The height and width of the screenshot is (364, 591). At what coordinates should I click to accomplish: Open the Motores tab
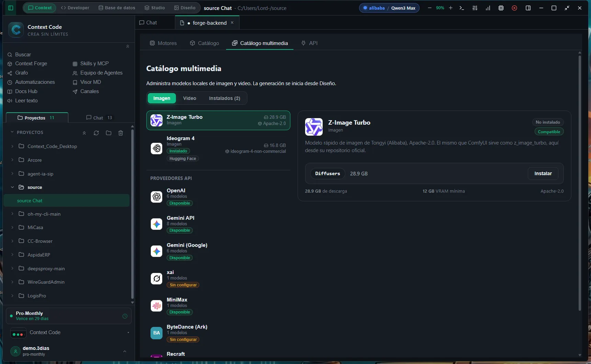(163, 43)
